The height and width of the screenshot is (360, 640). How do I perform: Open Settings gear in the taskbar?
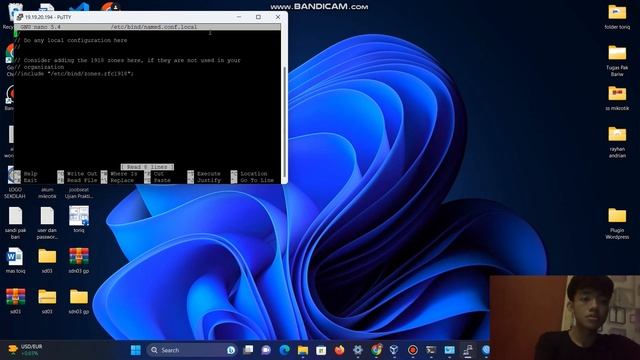click(358, 350)
